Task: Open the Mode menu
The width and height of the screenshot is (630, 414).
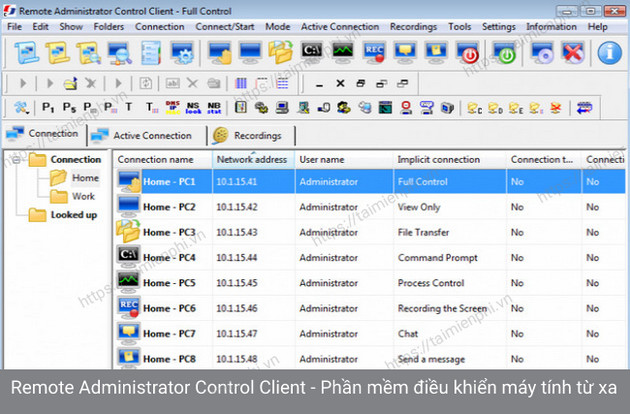Action: 277,27
